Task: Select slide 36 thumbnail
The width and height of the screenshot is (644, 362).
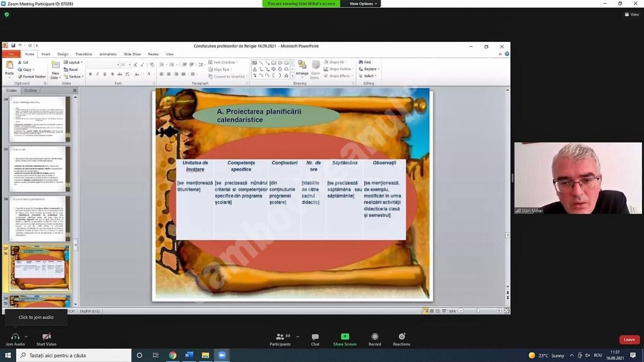Action: 40,219
